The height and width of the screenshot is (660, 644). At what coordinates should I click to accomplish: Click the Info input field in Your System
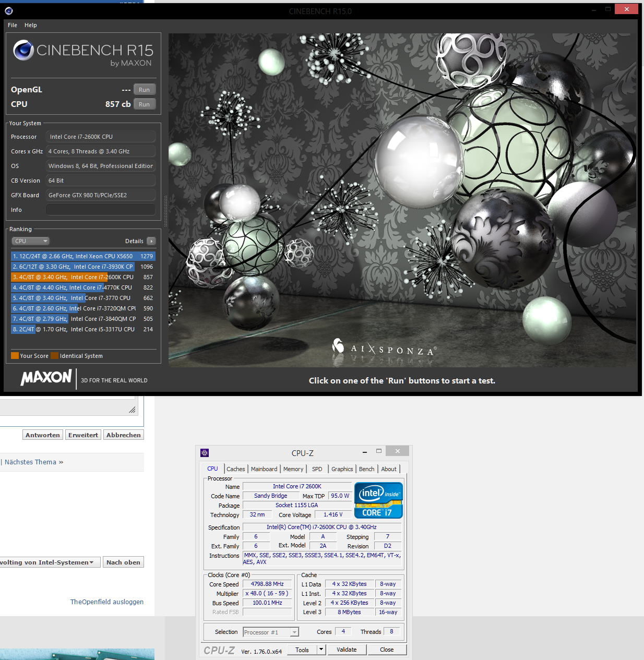[x=101, y=210]
